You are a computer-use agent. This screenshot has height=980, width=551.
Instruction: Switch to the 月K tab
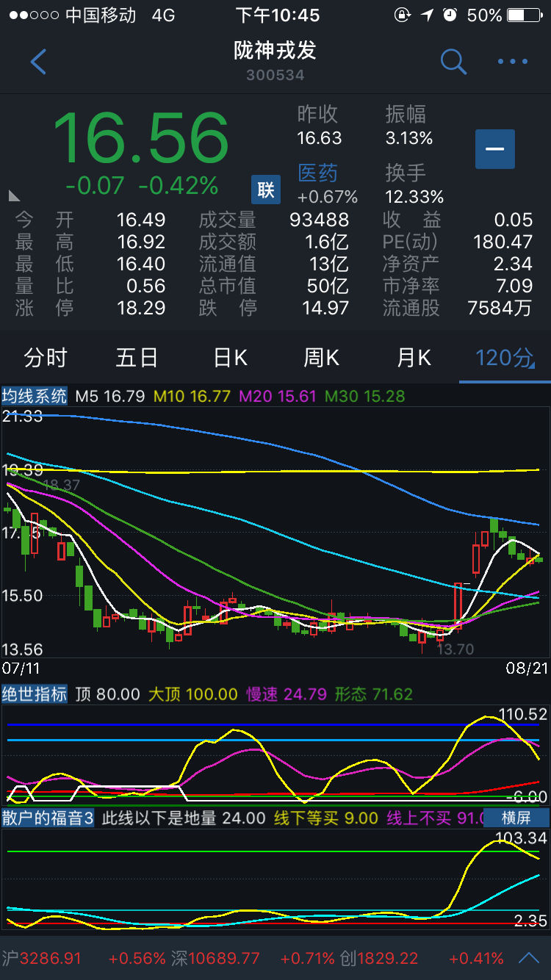click(414, 358)
